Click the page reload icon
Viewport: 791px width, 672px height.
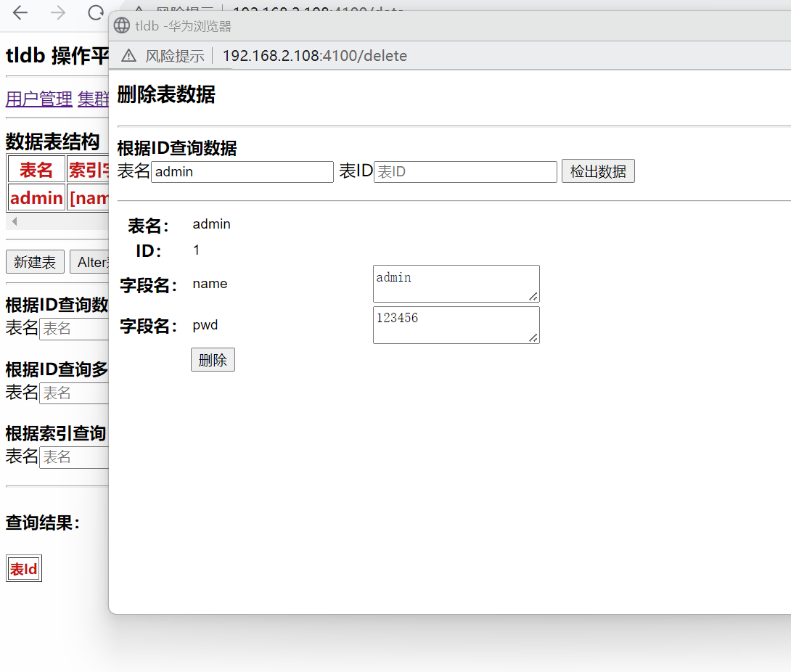pyautogui.click(x=95, y=13)
